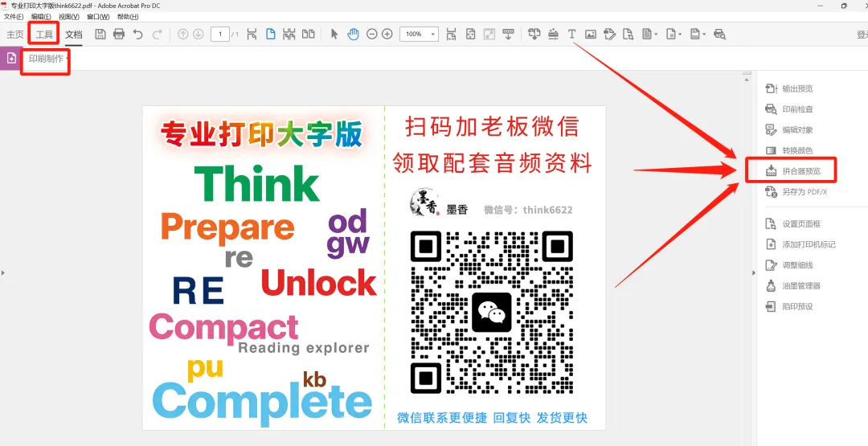Open 陷印预设 trap presets
Screen dimensions: 868x446
[789, 306]
